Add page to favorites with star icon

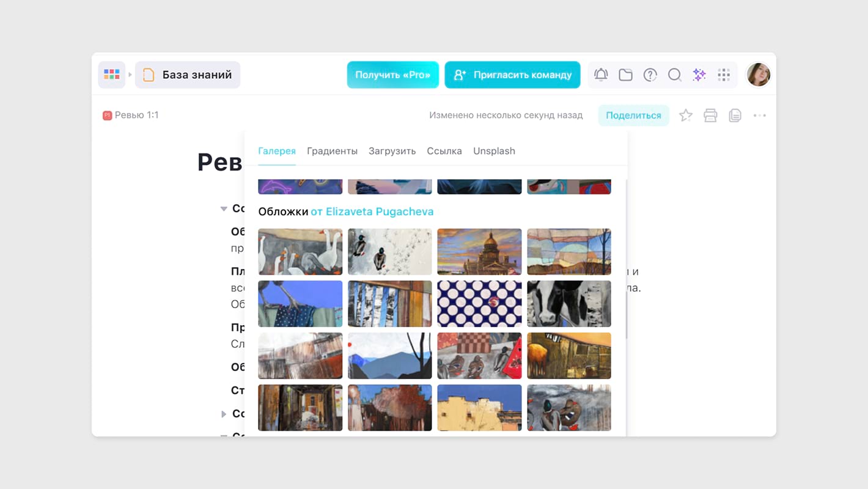[686, 116]
